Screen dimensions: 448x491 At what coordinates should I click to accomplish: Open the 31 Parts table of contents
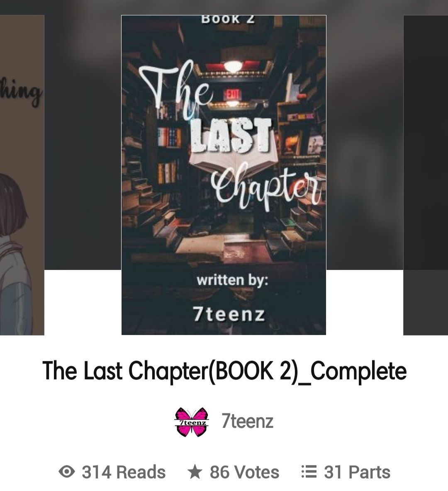357,472
